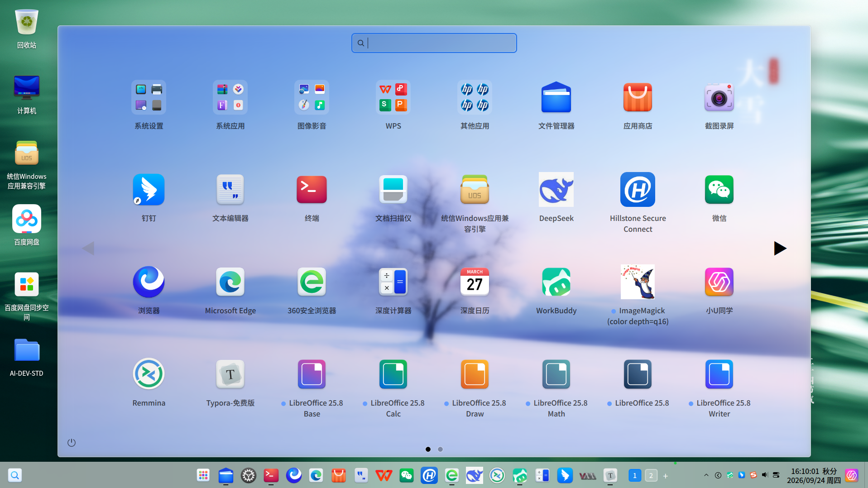Open LibreOffice 25.8 Draw
Screen dimensions: 868x488
(475, 374)
